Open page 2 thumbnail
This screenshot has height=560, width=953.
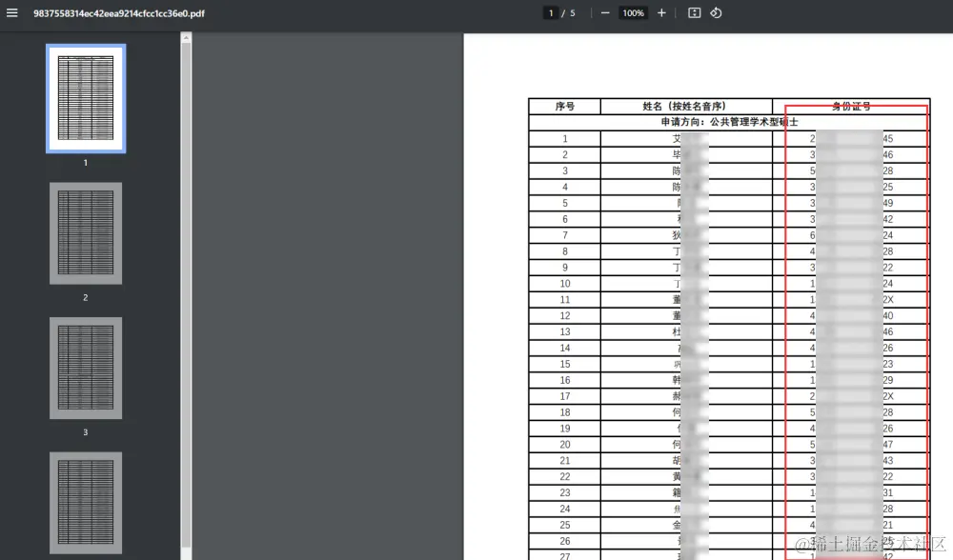click(x=86, y=233)
